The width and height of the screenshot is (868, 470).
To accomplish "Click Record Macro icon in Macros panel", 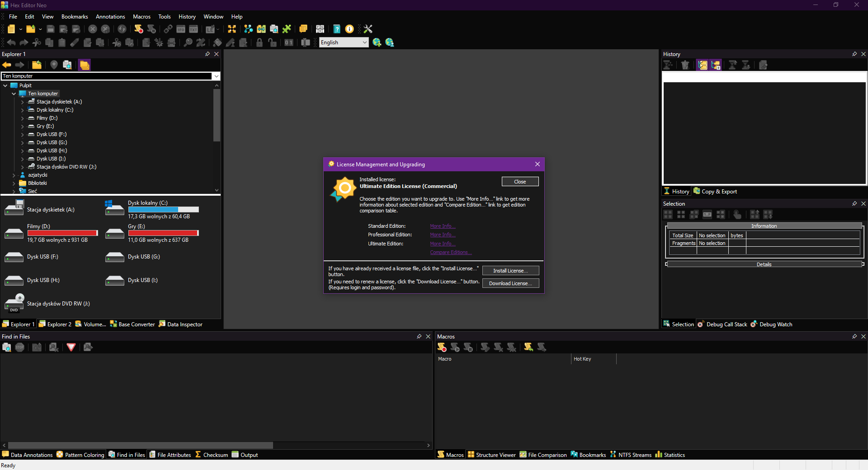I will [442, 347].
